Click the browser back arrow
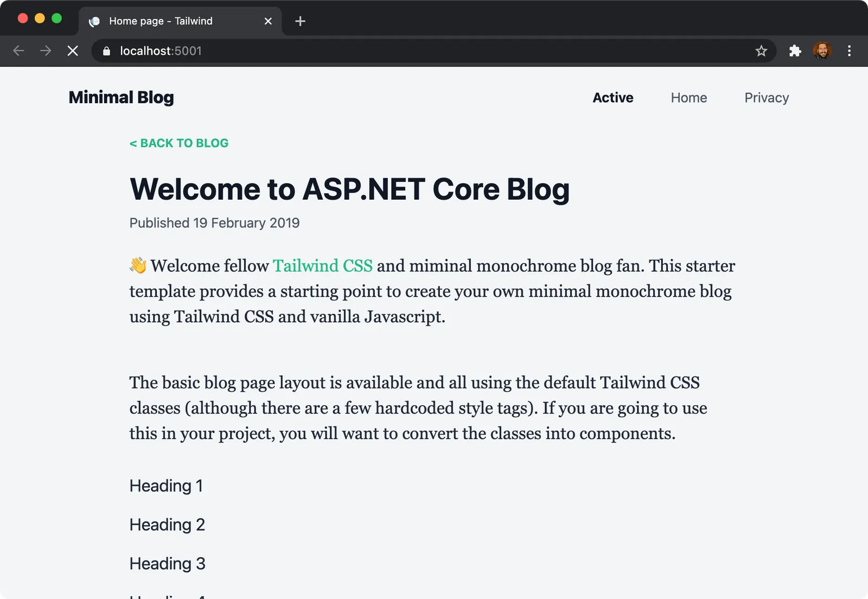 point(18,51)
